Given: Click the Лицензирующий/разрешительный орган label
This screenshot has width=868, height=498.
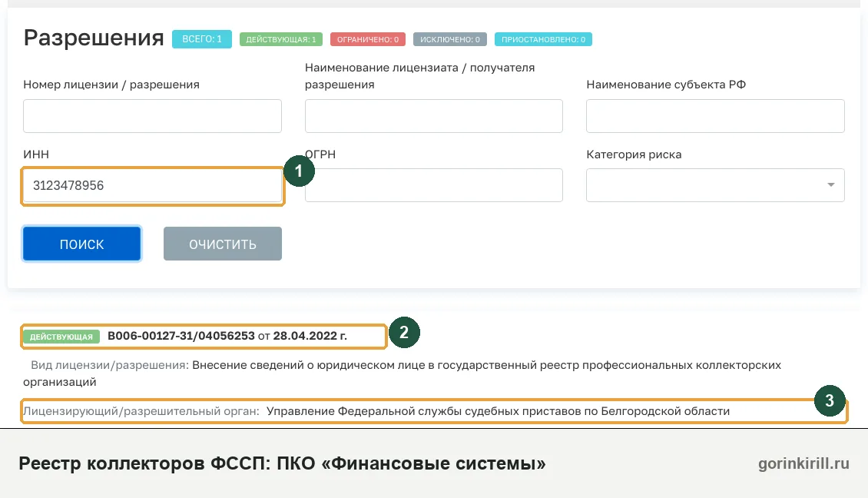Looking at the screenshot, I should (141, 411).
